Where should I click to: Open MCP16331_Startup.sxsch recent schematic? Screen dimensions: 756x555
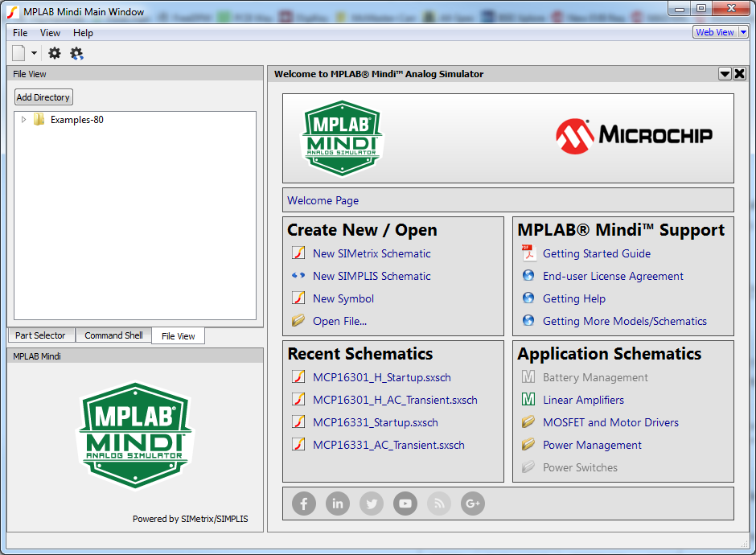[377, 422]
